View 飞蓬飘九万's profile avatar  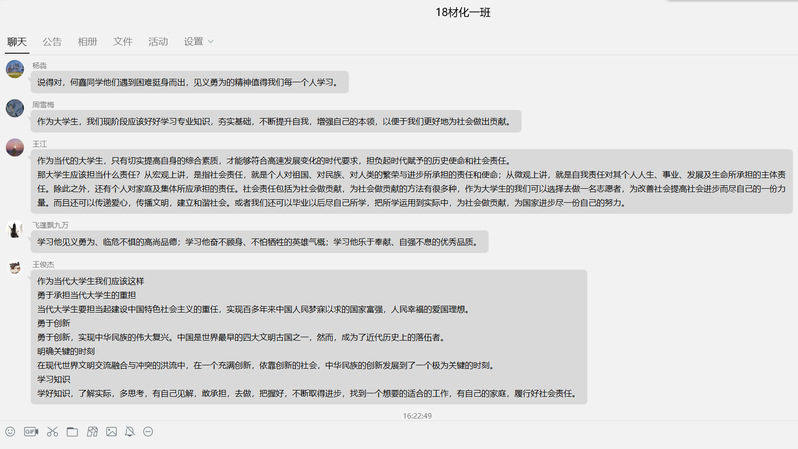coord(15,229)
